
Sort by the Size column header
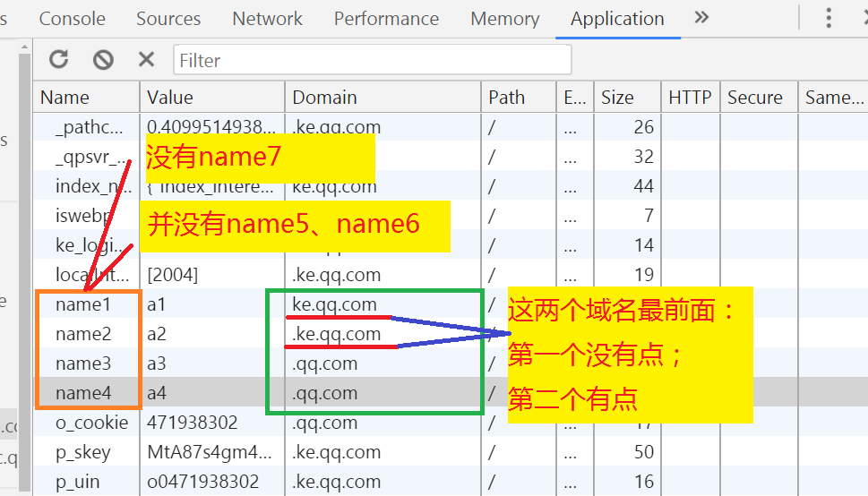click(617, 98)
